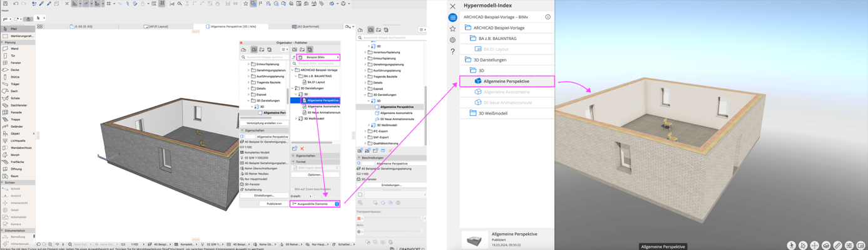Select 'BA.01 Layout' in Hypermodell-Index
Image resolution: width=868 pixels, height=250 pixels.
coord(507,49)
